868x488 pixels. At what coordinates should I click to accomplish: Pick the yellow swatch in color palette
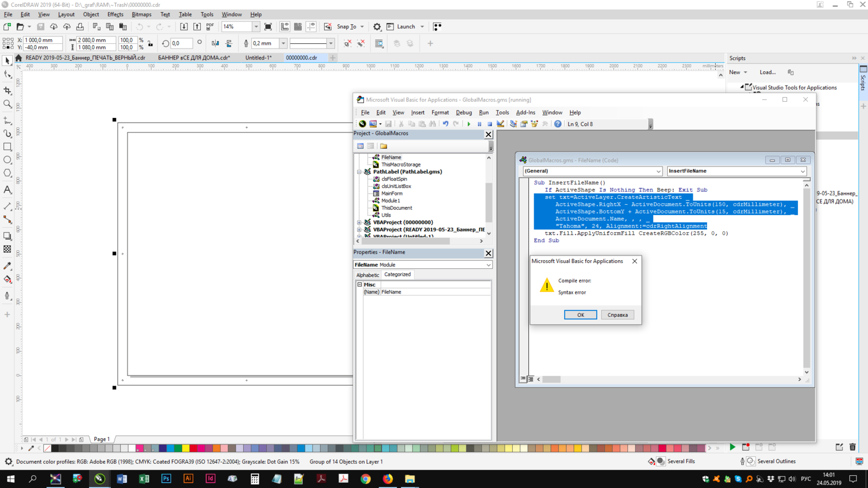186,448
